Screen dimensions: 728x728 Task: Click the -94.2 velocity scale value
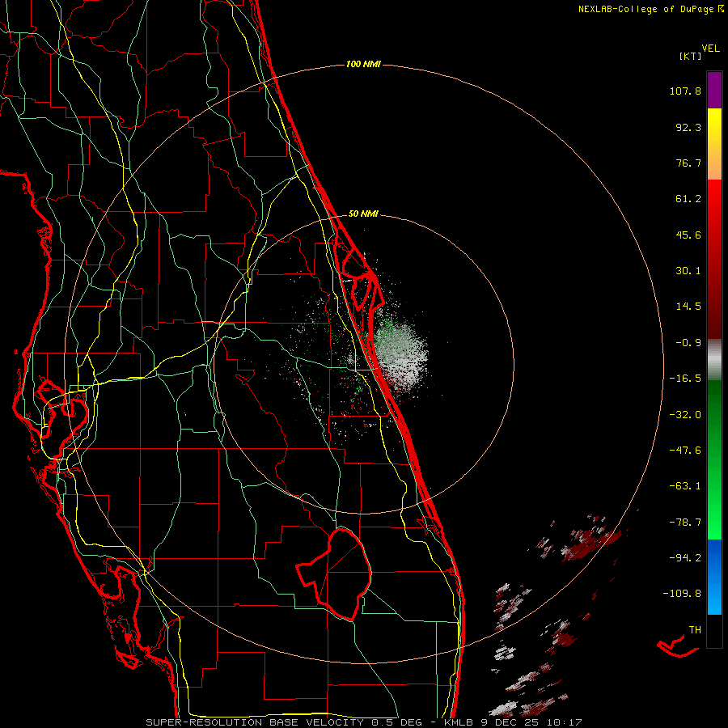[685, 557]
